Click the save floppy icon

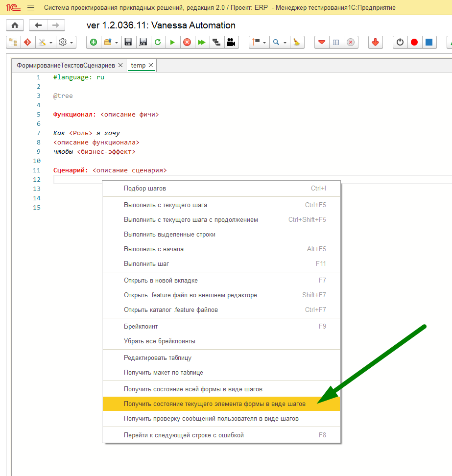[128, 42]
